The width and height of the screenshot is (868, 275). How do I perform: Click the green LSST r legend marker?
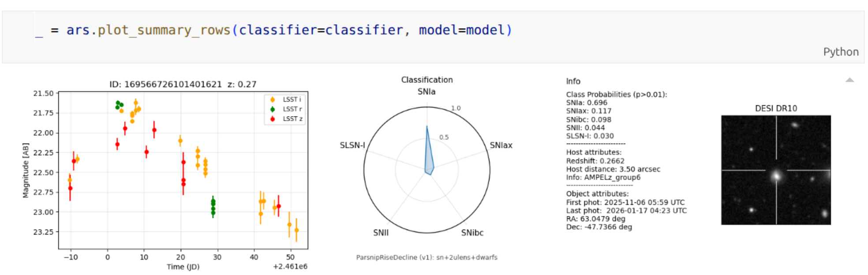(273, 109)
